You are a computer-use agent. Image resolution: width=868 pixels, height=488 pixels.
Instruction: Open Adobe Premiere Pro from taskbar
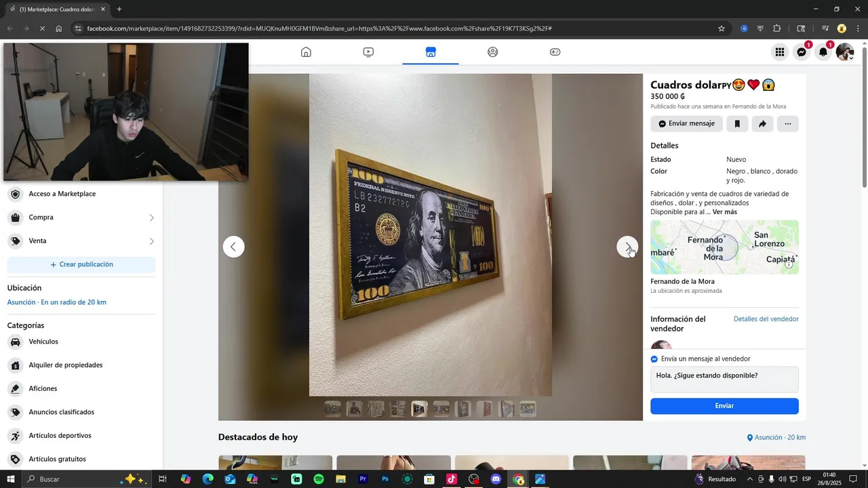click(363, 479)
